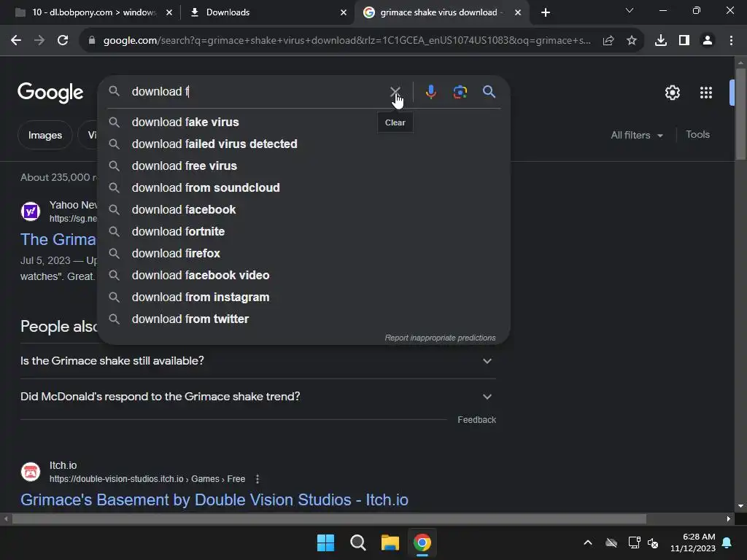Open tab search dropdown arrow
Image resolution: width=747 pixels, height=560 pixels.
click(630, 10)
